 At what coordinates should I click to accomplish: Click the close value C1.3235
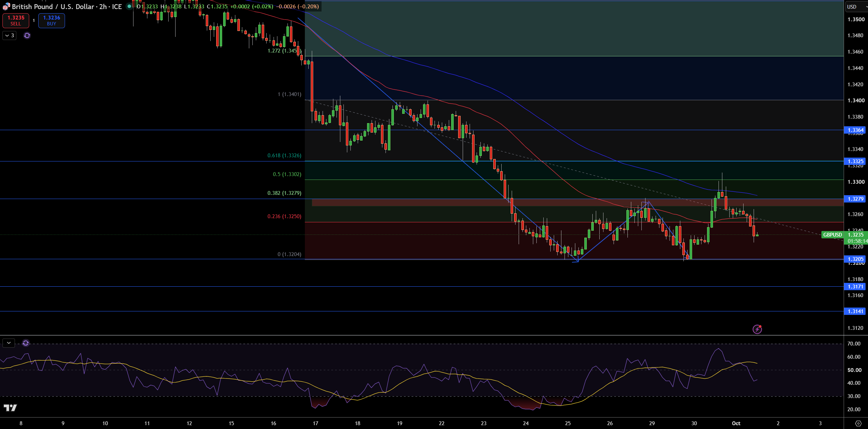tap(217, 7)
